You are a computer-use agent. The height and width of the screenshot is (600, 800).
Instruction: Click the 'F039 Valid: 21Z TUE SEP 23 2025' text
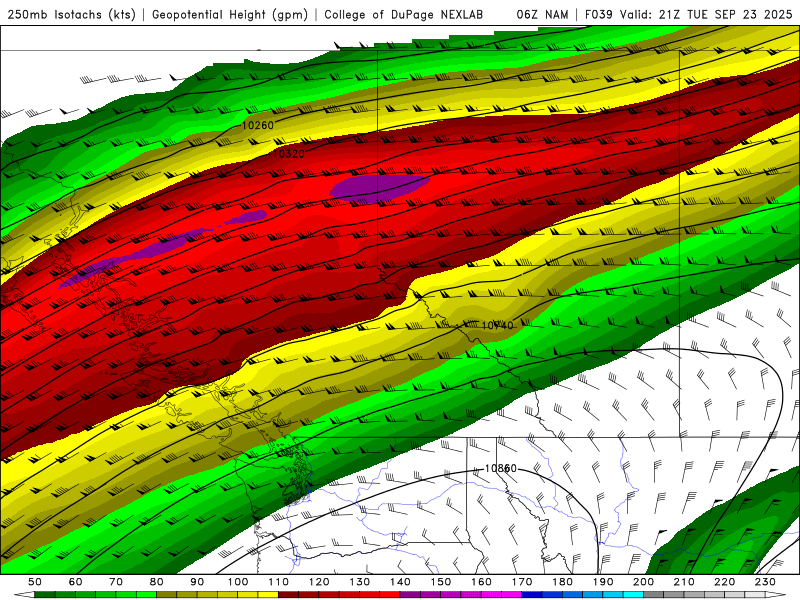coord(688,15)
